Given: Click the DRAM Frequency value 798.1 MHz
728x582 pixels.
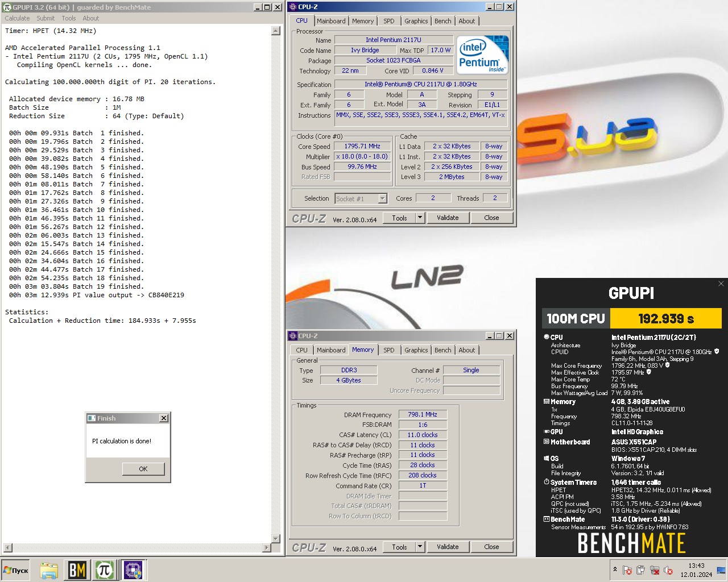Looking at the screenshot, I should 423,414.
